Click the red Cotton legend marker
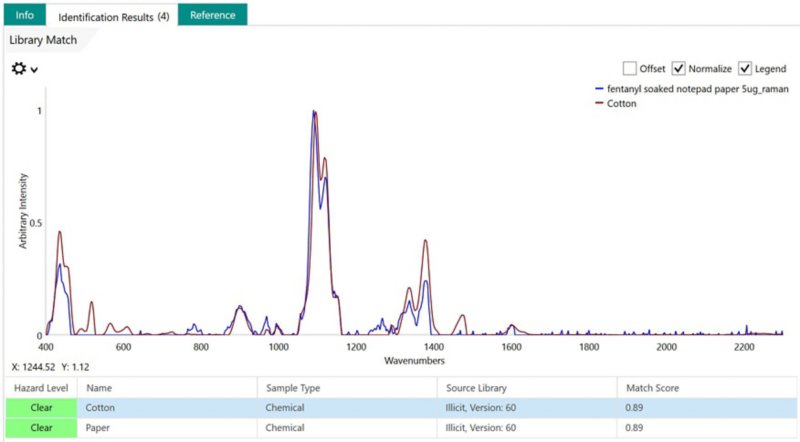This screenshot has width=800, height=442. tap(599, 103)
